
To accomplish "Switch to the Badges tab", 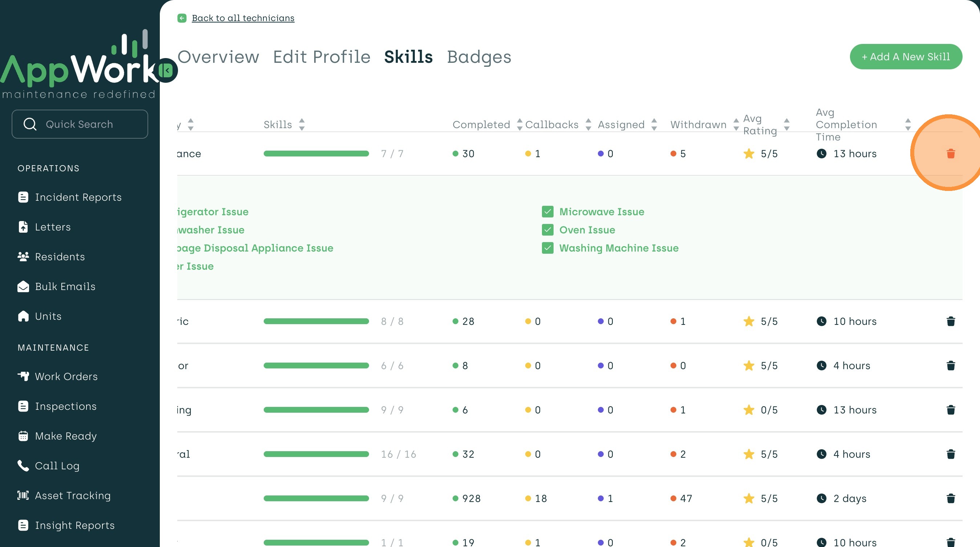I will [479, 57].
